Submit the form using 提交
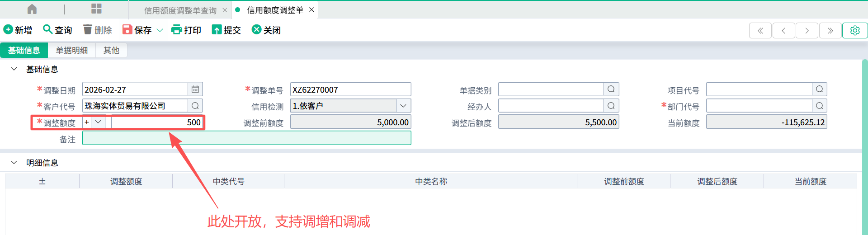This screenshot has height=235, width=868. click(x=226, y=30)
